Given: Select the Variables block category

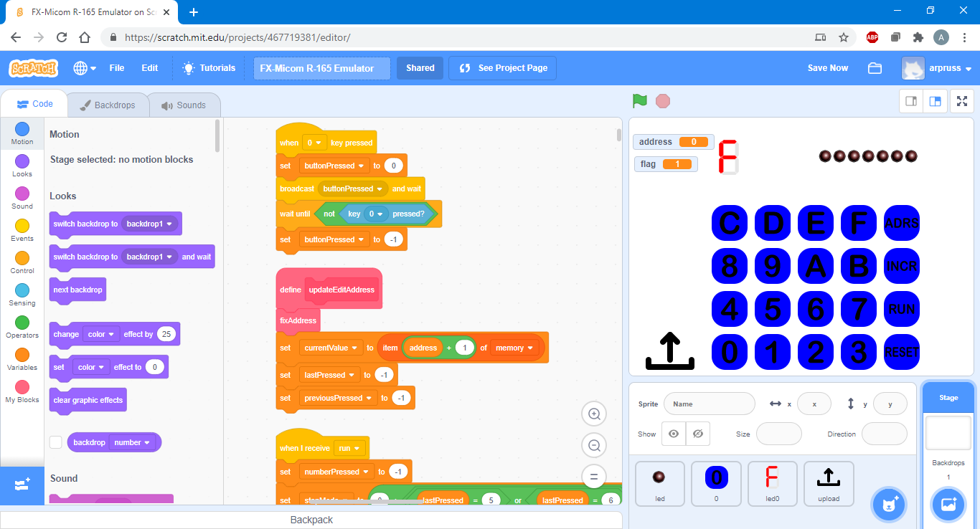Looking at the screenshot, I should tap(22, 359).
